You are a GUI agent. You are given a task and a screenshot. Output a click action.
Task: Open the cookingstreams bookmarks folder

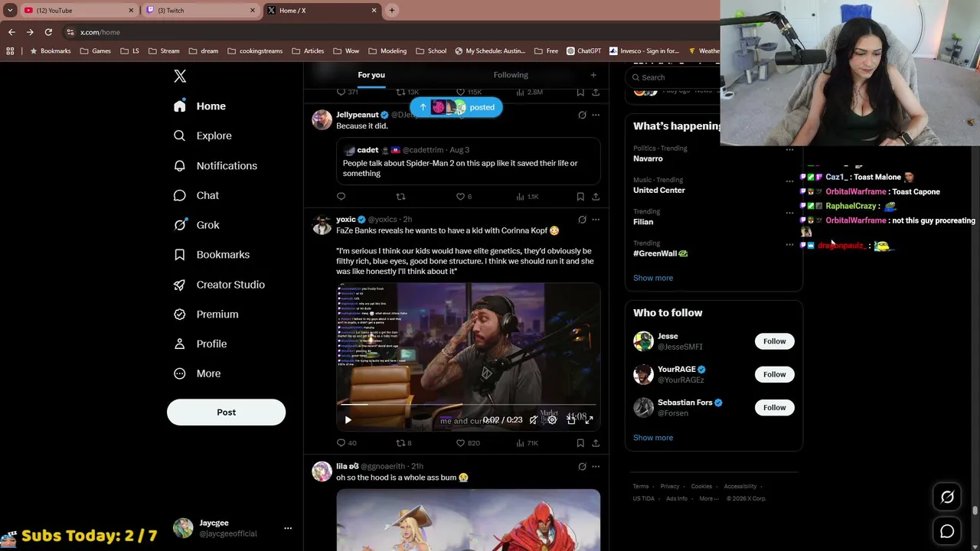pos(255,51)
